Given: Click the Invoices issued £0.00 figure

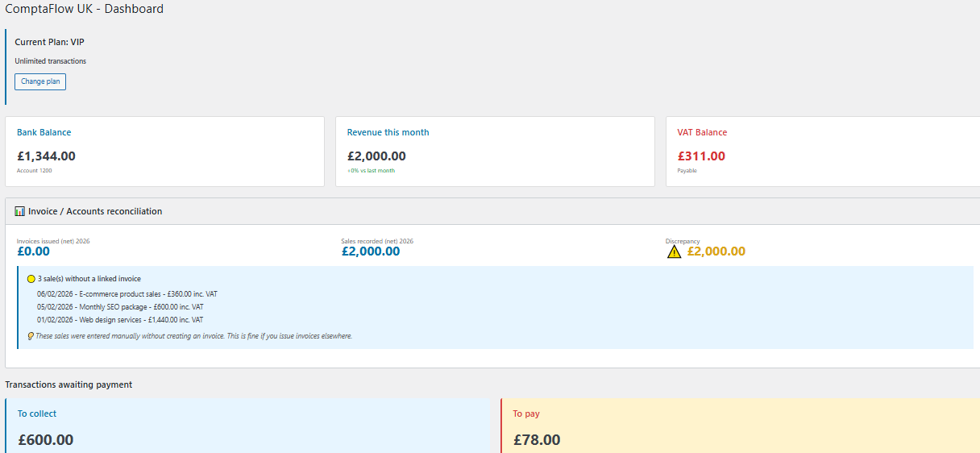Looking at the screenshot, I should tap(33, 251).
